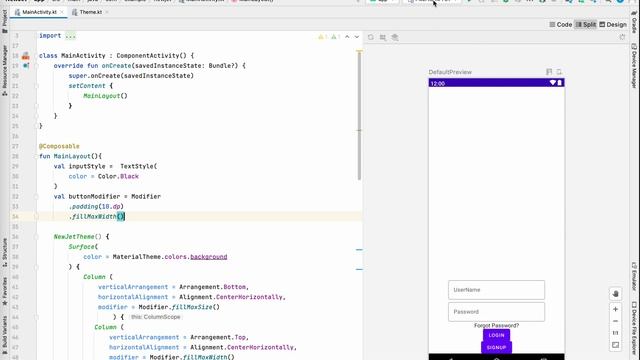
Task: Click the LOGIN button in preview
Action: pyautogui.click(x=496, y=336)
